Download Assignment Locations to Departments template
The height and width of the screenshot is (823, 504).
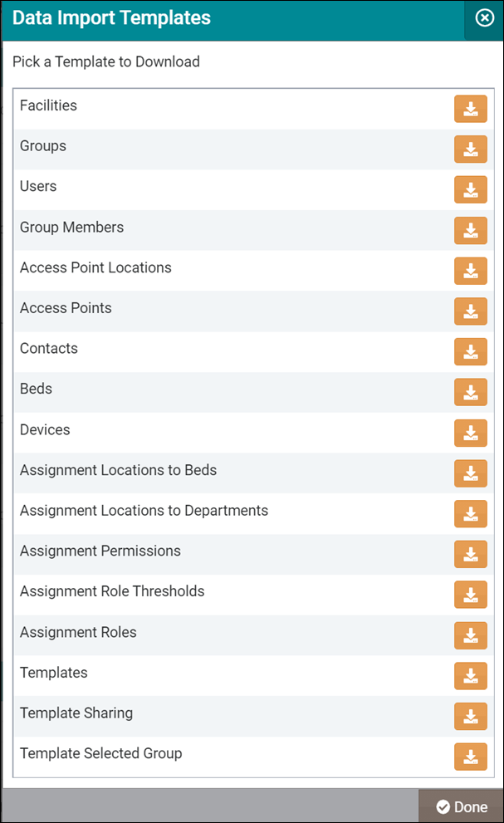point(470,514)
